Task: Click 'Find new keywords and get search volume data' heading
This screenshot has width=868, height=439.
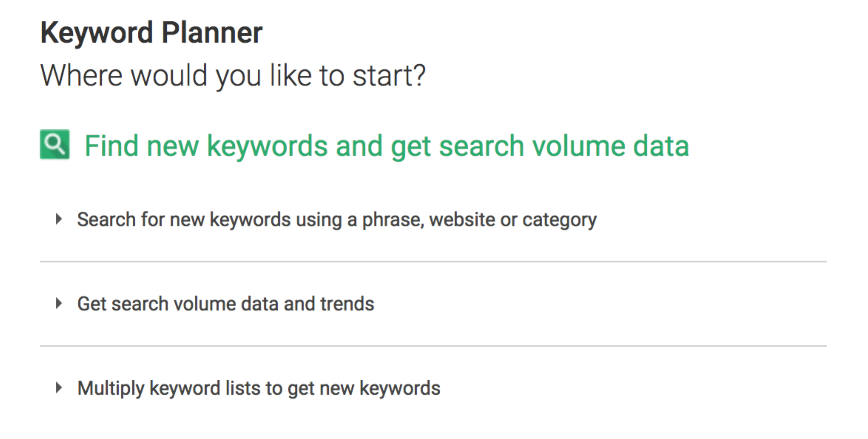Action: point(386,146)
